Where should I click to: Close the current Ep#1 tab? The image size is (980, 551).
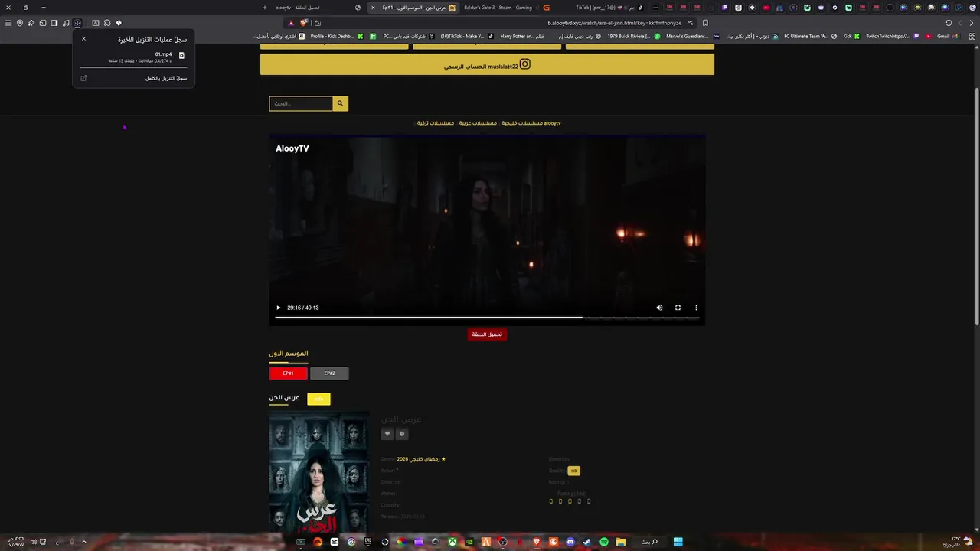373,8
